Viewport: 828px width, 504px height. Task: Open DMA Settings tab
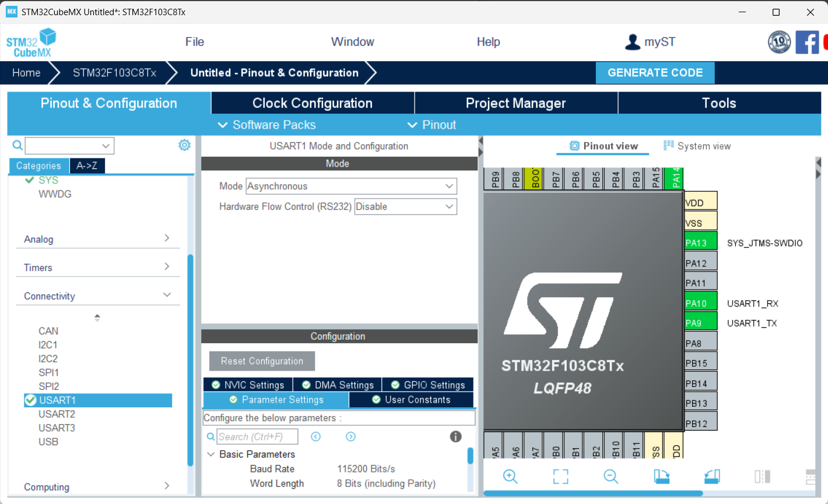[338, 385]
